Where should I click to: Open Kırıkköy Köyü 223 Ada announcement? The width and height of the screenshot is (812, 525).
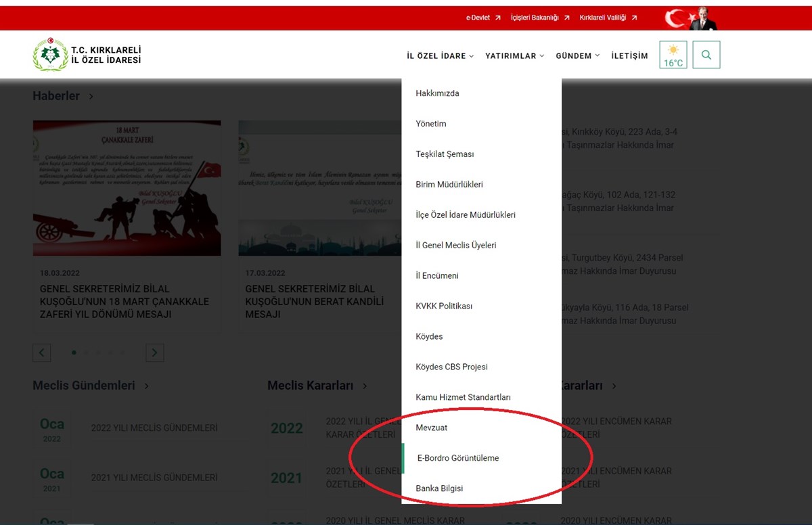[x=619, y=139]
